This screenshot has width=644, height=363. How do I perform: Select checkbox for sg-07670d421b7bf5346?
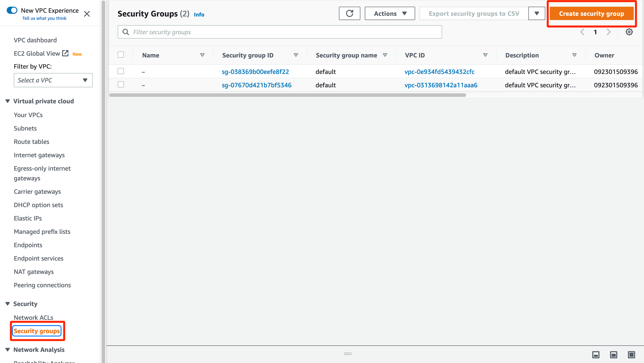[x=121, y=85]
